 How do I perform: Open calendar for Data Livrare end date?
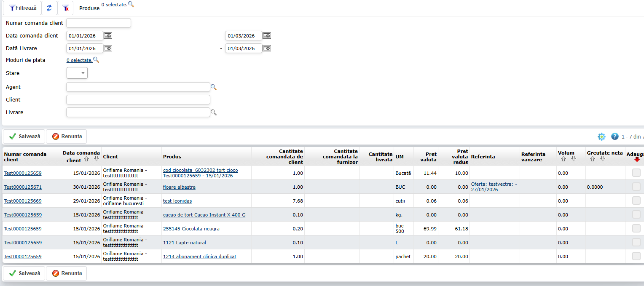click(x=267, y=48)
